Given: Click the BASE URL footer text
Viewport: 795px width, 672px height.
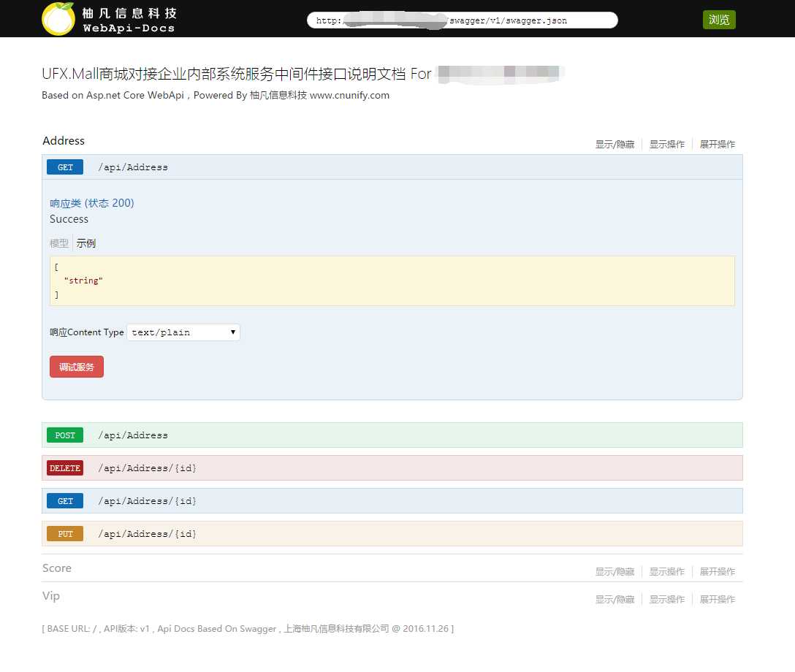Looking at the screenshot, I should click(x=248, y=629).
